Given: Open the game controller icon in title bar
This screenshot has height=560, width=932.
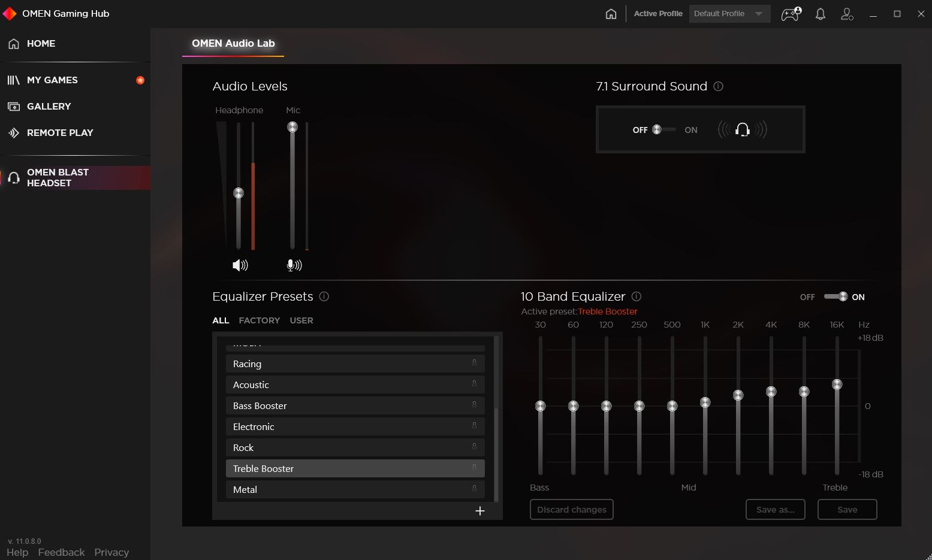Looking at the screenshot, I should click(x=791, y=14).
